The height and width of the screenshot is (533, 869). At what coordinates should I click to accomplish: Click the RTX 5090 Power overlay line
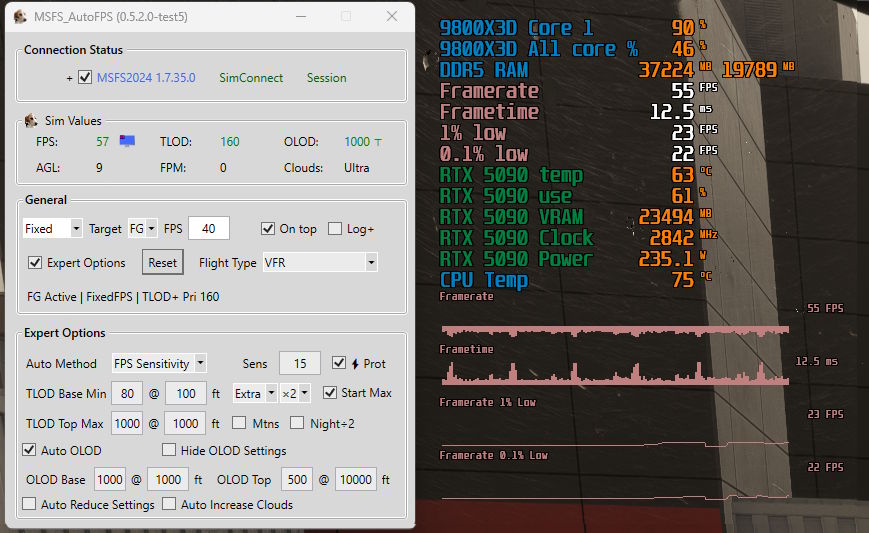coord(572,259)
